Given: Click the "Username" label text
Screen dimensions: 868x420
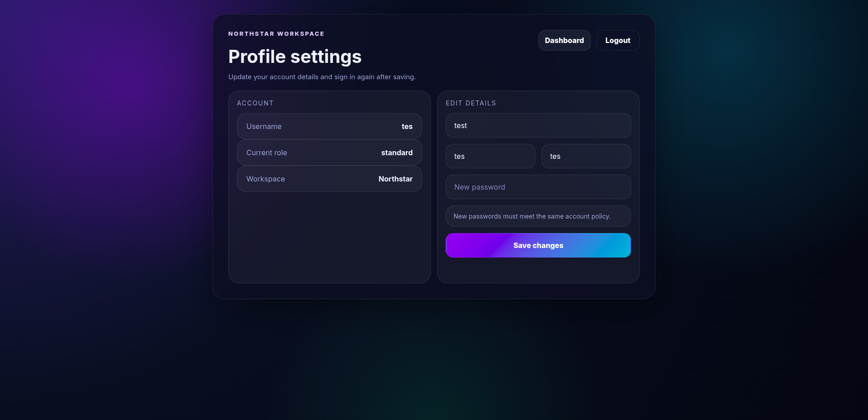Looking at the screenshot, I should click(x=264, y=126).
